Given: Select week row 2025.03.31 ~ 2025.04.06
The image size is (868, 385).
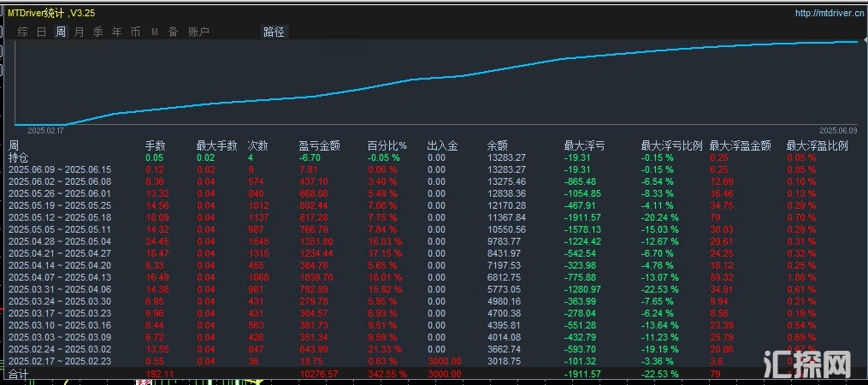Looking at the screenshot, I should pos(60,289).
